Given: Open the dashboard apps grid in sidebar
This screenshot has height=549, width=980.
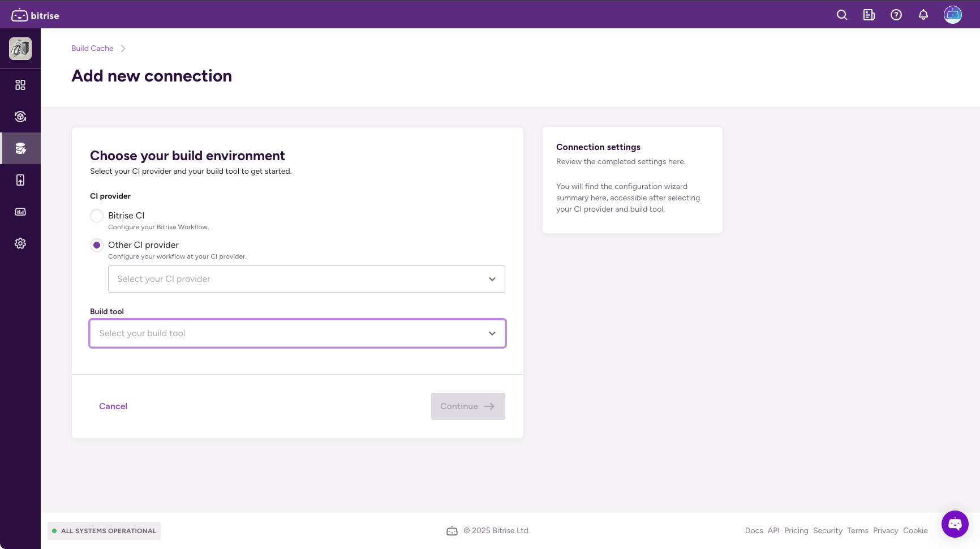Looking at the screenshot, I should click(20, 85).
